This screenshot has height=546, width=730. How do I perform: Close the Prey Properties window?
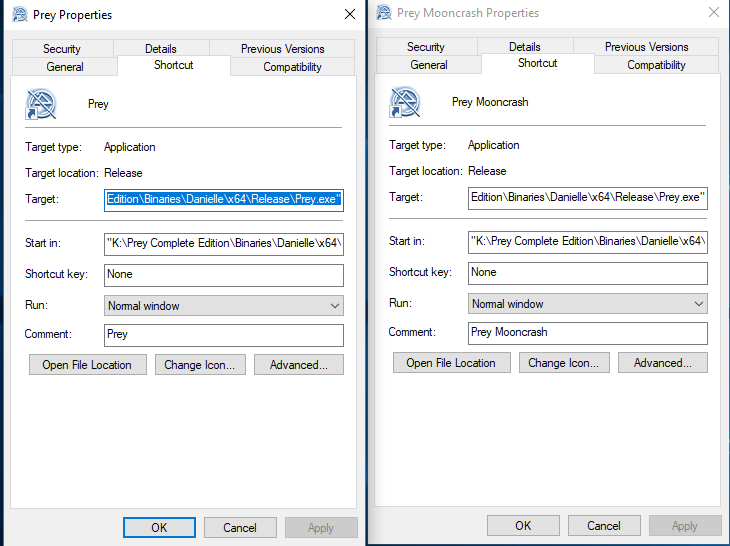point(350,14)
